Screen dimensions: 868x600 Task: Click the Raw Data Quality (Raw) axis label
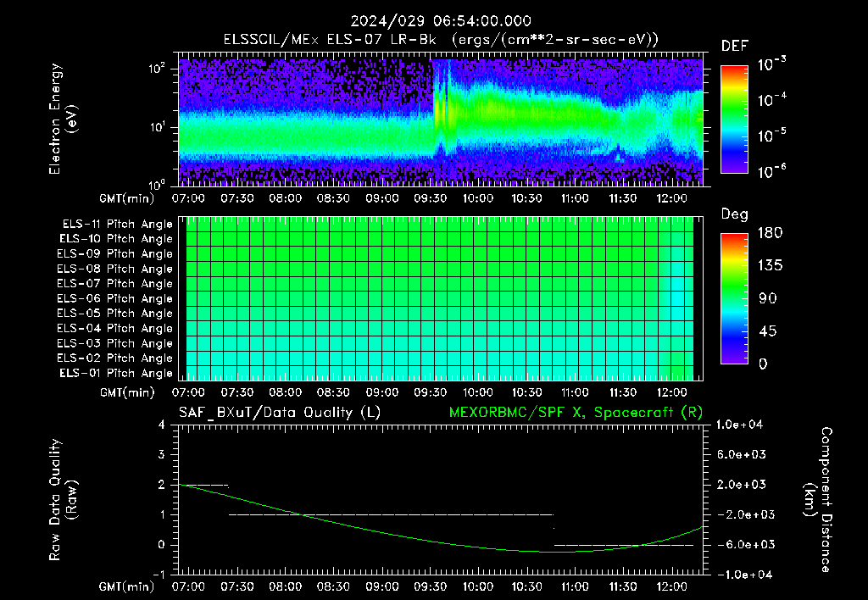pyautogui.click(x=63, y=500)
